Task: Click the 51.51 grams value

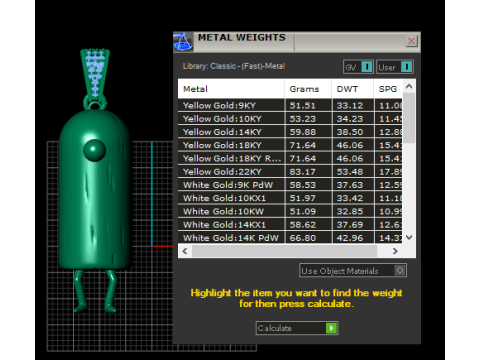Action: [302, 106]
